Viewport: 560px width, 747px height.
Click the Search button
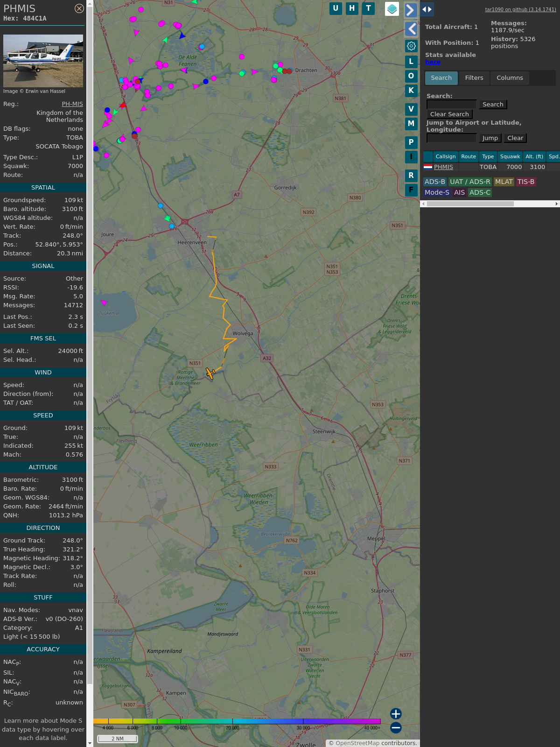(x=493, y=105)
